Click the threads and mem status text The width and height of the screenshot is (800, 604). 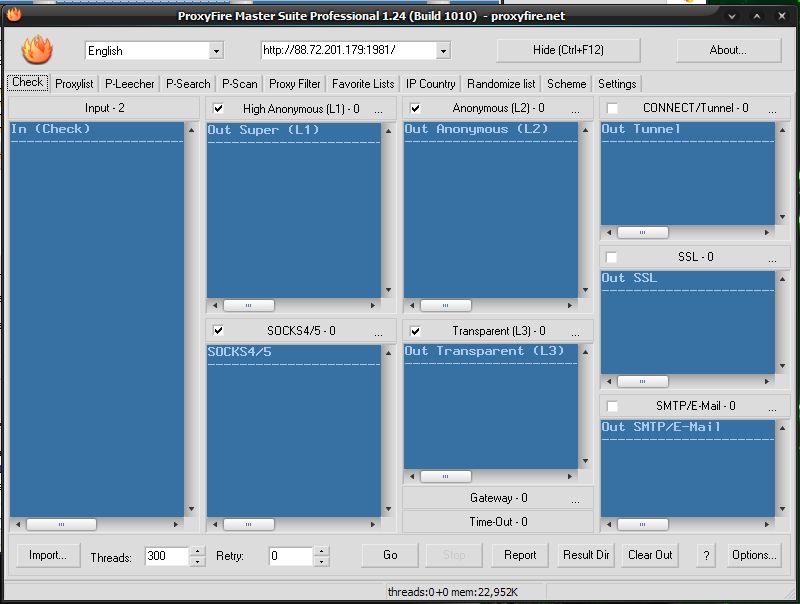pyautogui.click(x=453, y=592)
